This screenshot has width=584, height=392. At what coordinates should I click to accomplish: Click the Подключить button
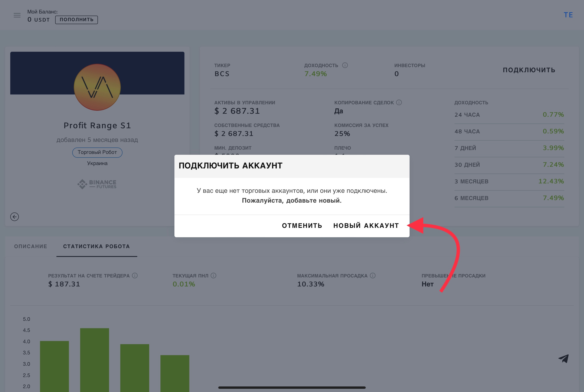pyautogui.click(x=529, y=70)
